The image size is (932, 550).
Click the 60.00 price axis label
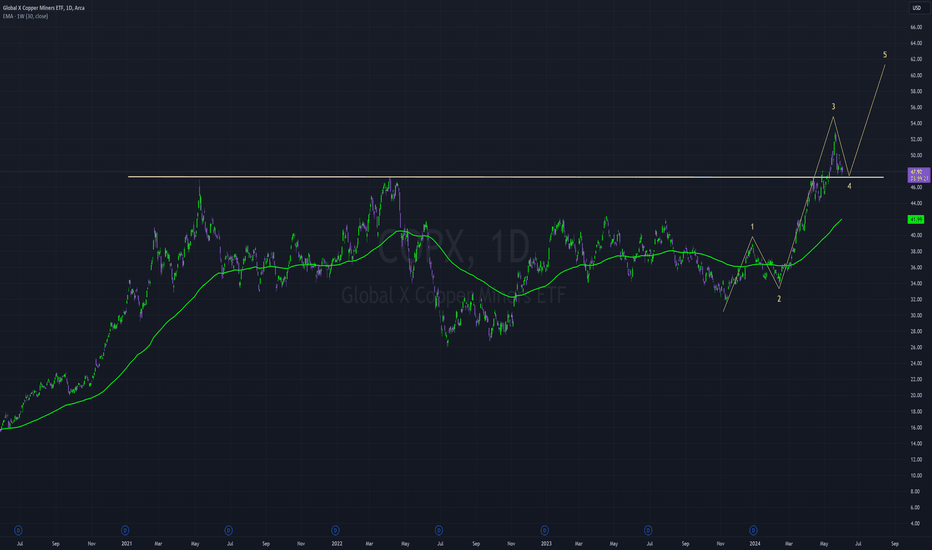click(916, 76)
